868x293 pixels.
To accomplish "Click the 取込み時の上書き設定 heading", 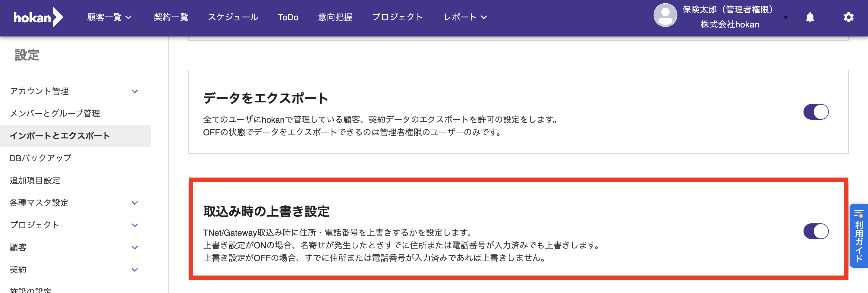I will 266,211.
